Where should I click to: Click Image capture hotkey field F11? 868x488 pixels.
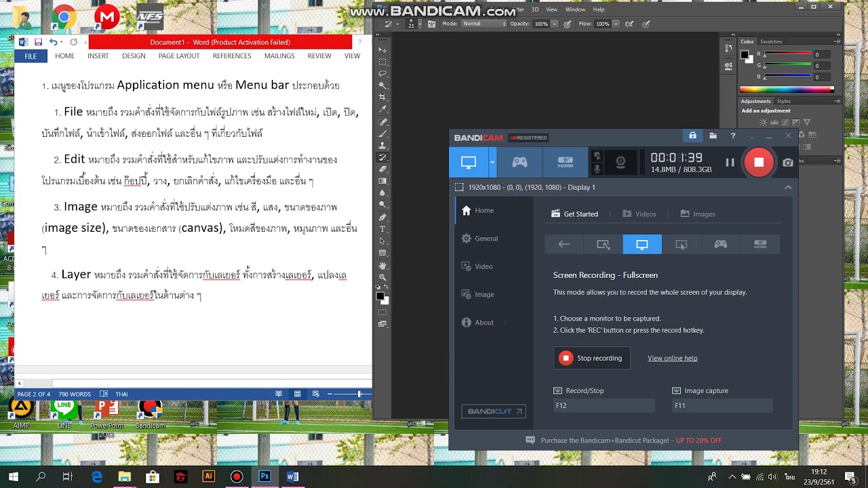pos(722,405)
